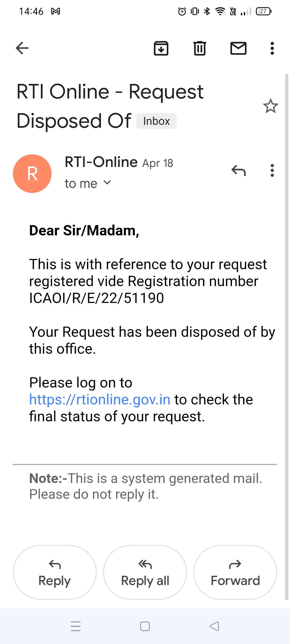The height and width of the screenshot is (644, 290).
Task: Open top toolbar overflow menu
Action: pos(272,48)
